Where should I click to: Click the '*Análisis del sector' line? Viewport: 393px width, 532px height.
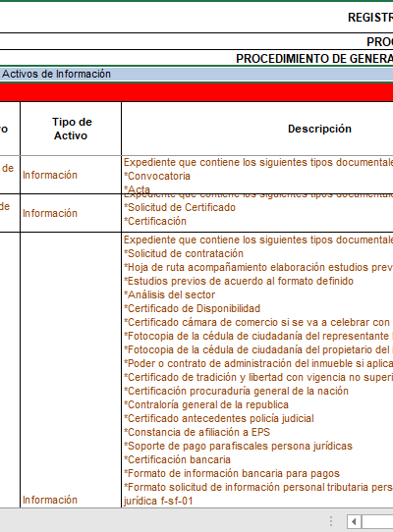(170, 294)
